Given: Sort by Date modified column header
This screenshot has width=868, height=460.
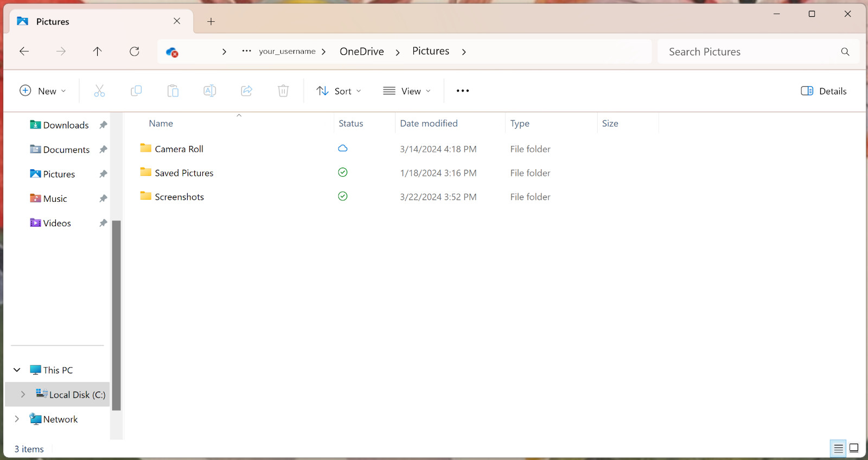Looking at the screenshot, I should tap(429, 124).
